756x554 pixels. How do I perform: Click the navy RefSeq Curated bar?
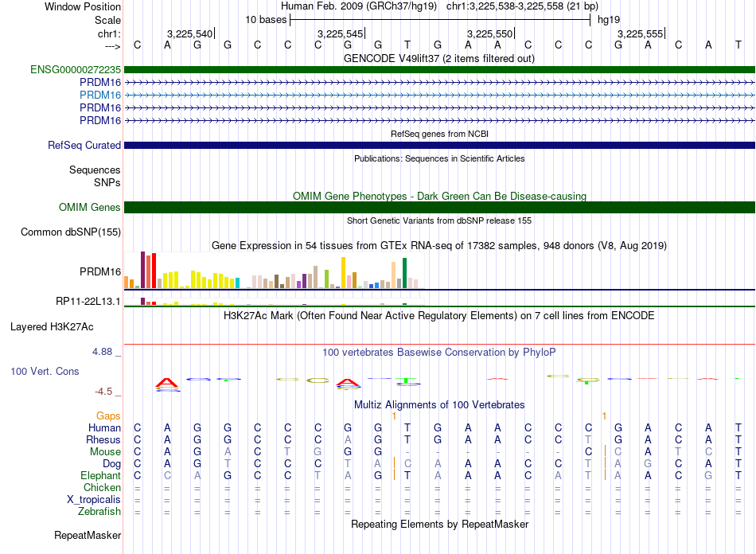439,145
